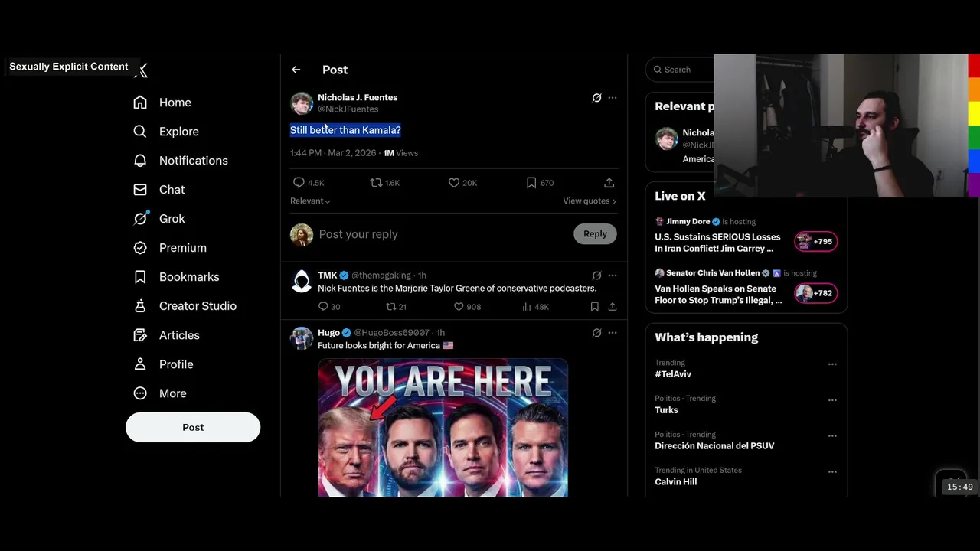The image size is (980, 551).
Task: Open Nicholas J. Fuentes avatar on post
Action: coord(302,103)
